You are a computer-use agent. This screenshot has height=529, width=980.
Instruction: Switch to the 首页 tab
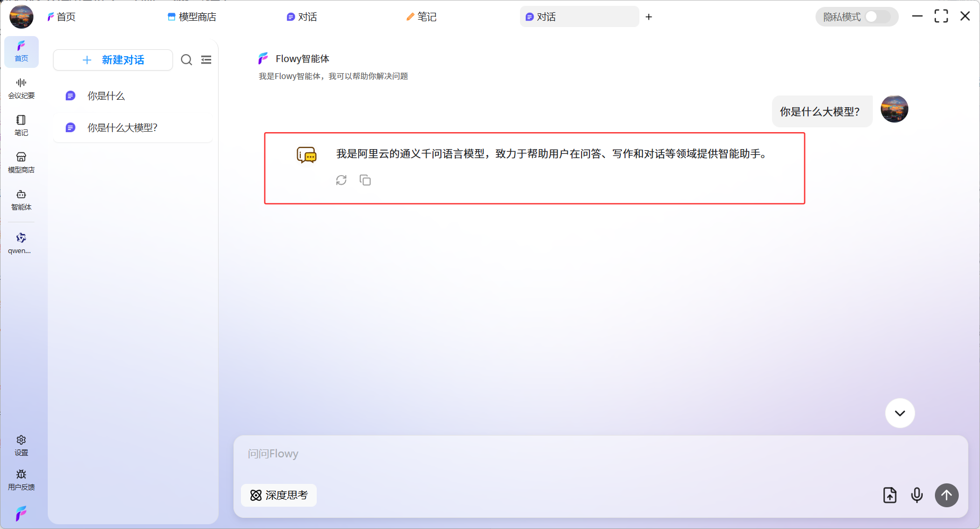tap(62, 17)
